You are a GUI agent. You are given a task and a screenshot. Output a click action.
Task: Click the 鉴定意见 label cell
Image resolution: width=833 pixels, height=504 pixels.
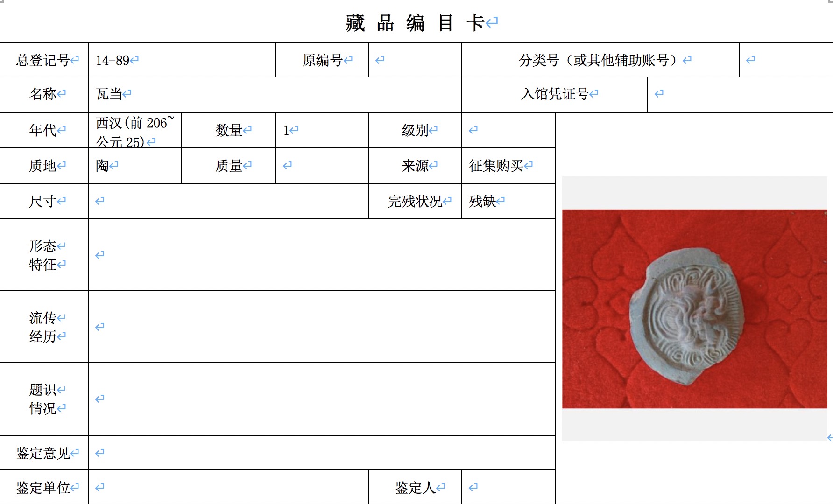(x=44, y=453)
